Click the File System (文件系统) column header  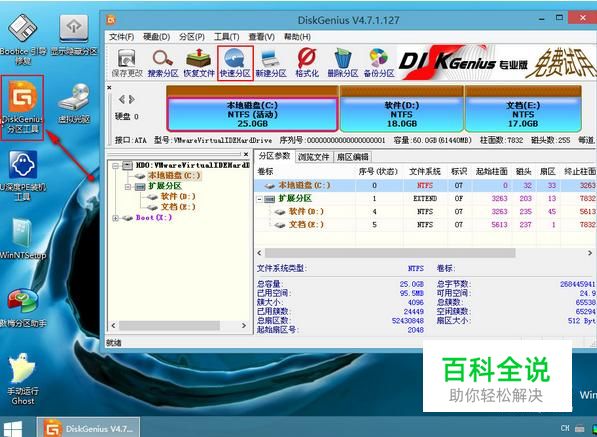pos(425,172)
